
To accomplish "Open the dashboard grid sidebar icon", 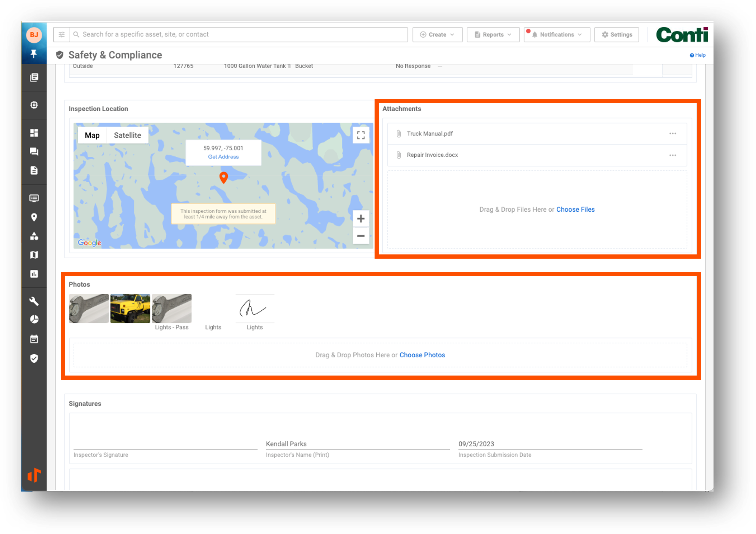I will [x=34, y=132].
